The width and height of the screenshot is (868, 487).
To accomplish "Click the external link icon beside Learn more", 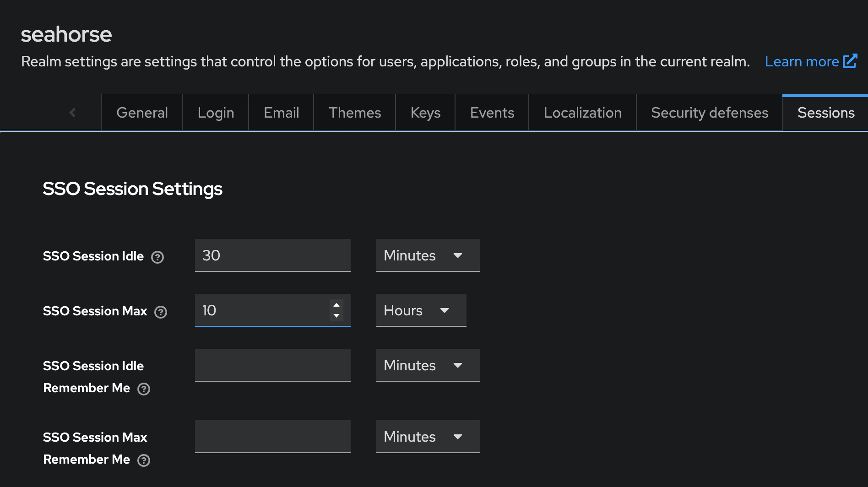I will 850,61.
